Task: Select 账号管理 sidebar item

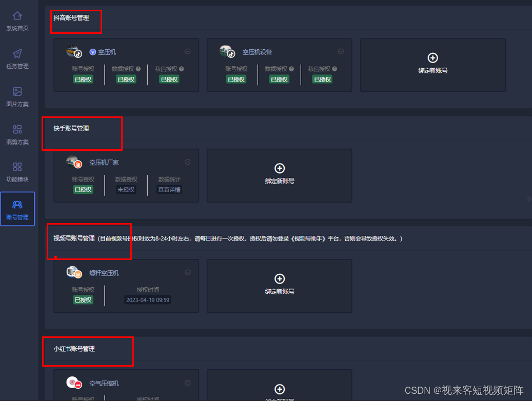Action: point(17,209)
